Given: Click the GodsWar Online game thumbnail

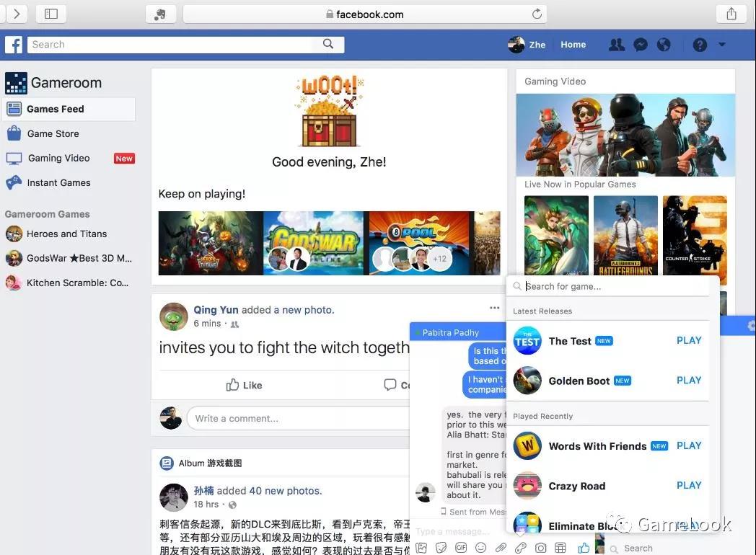Looking at the screenshot, I should [x=314, y=244].
